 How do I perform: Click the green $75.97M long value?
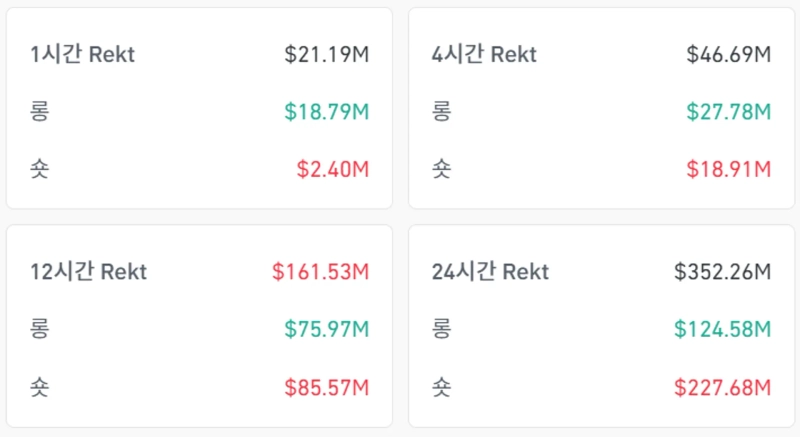point(327,328)
